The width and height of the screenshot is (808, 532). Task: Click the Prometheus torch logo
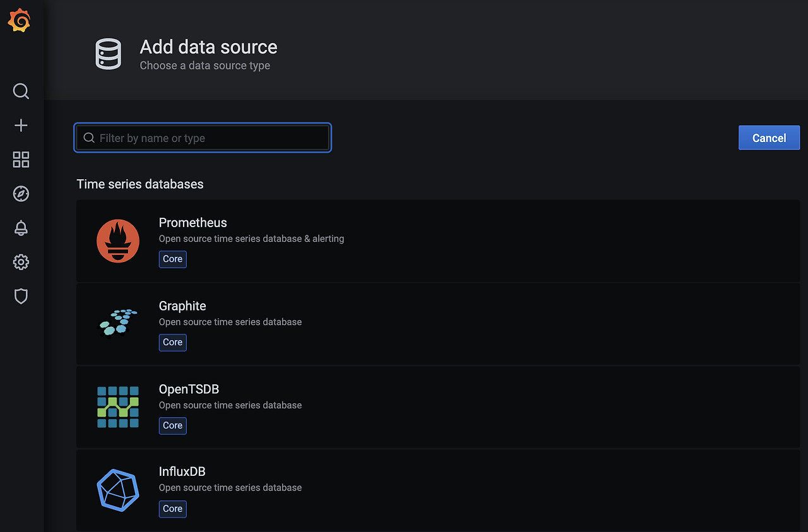[x=118, y=240]
